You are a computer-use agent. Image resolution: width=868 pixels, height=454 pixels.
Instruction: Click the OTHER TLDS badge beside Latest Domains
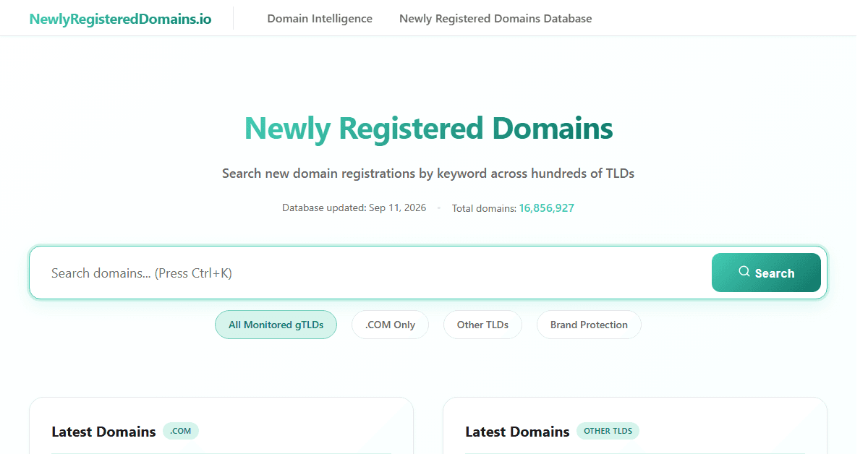(x=608, y=432)
